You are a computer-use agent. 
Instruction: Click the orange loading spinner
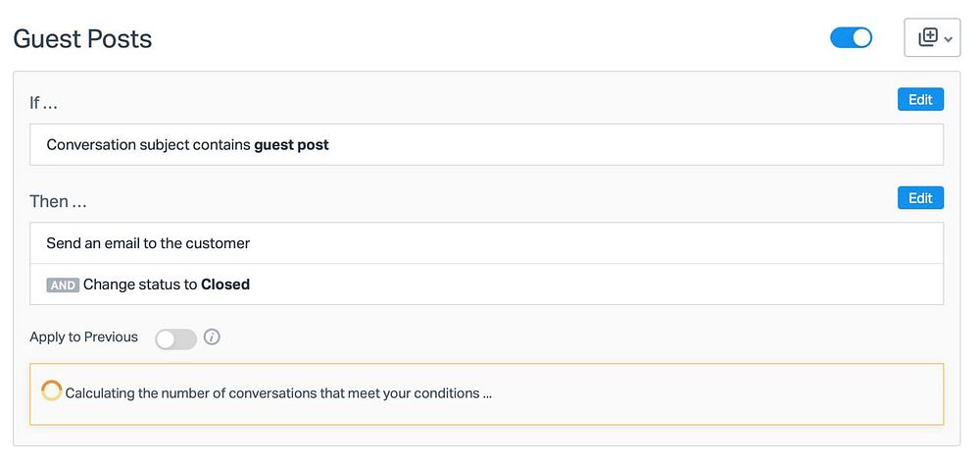coord(52,391)
